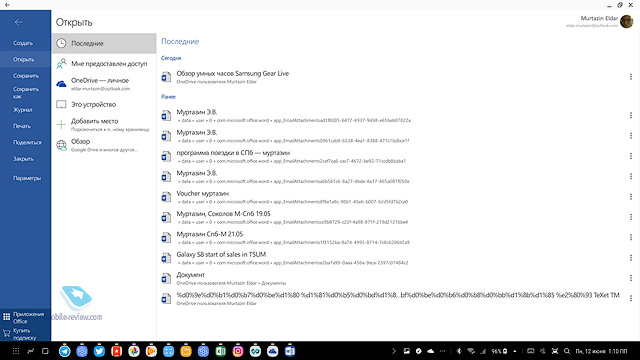Open more options for Voucher муртазин
The image size is (640, 360).
point(631,196)
